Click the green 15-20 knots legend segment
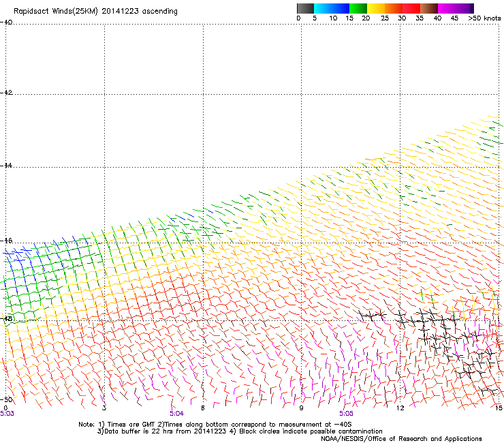 pyautogui.click(x=358, y=8)
